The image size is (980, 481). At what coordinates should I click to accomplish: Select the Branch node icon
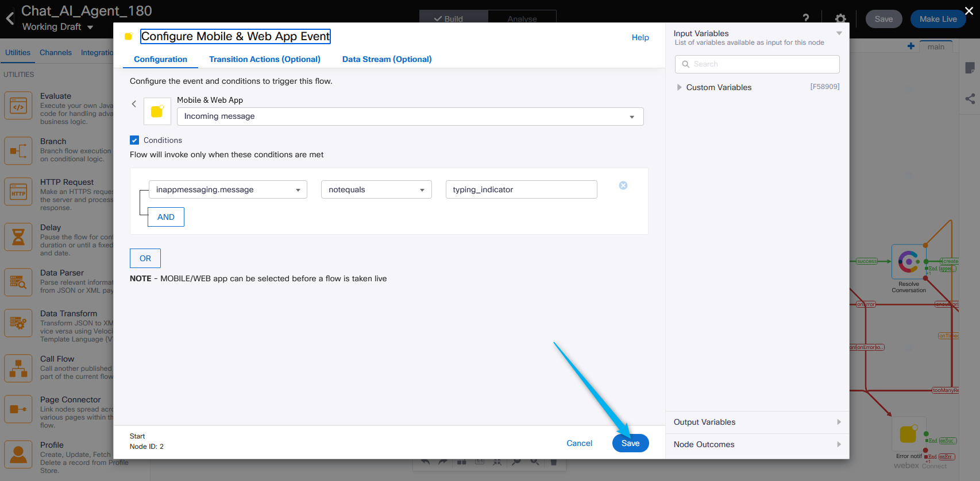pos(18,151)
